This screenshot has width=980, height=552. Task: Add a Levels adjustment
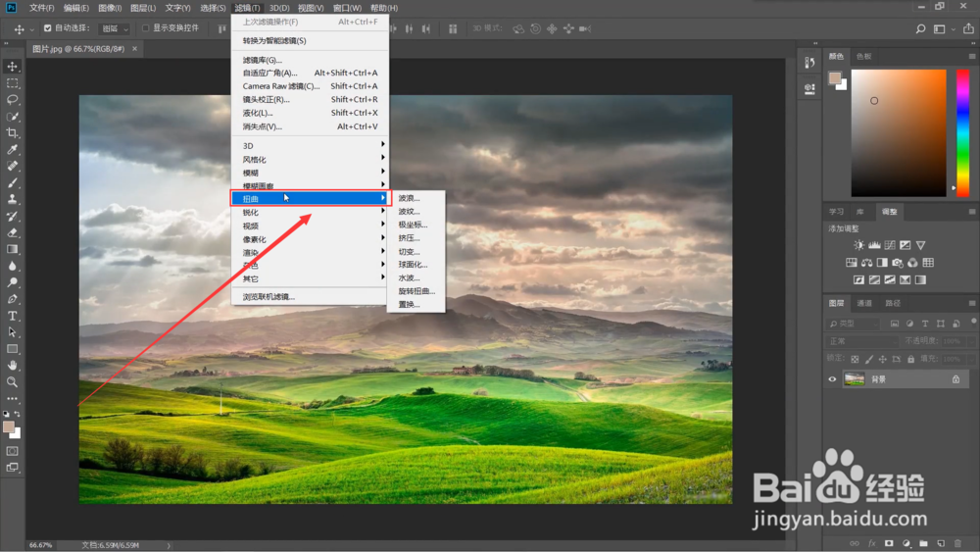coord(874,245)
